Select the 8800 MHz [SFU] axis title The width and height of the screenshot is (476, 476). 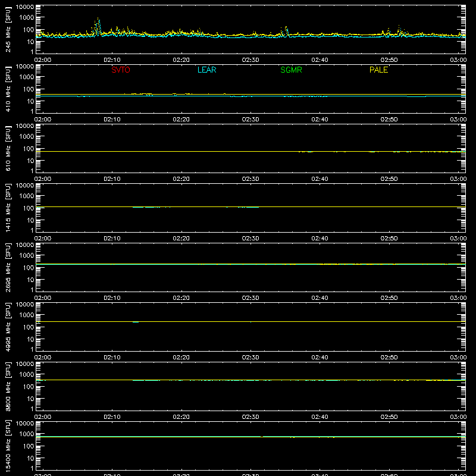8,386
